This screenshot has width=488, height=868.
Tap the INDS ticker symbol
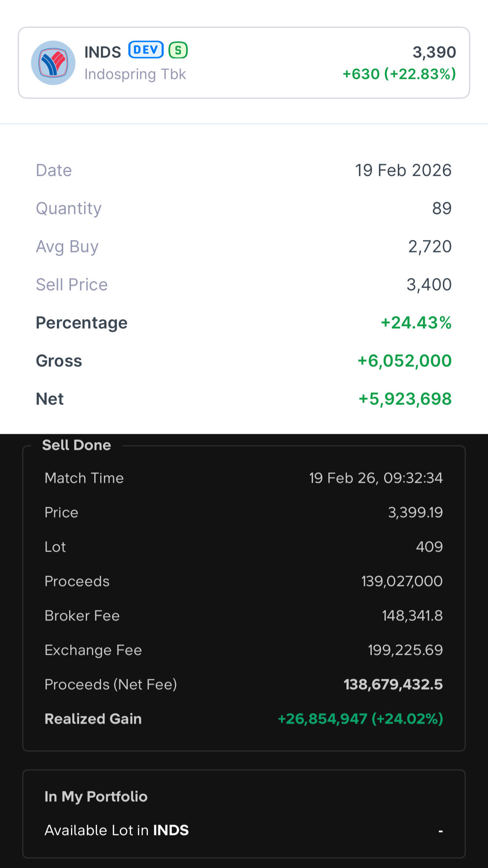point(103,52)
